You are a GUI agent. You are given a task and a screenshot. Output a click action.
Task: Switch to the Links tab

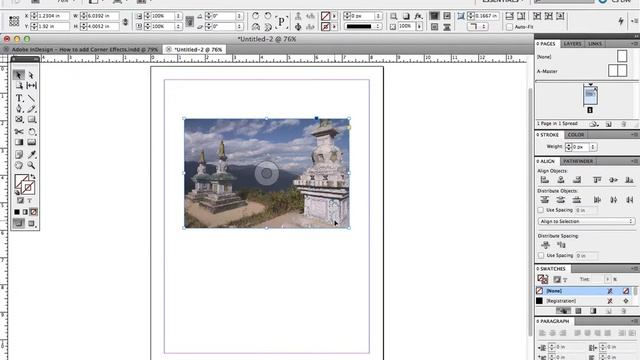tap(595, 44)
